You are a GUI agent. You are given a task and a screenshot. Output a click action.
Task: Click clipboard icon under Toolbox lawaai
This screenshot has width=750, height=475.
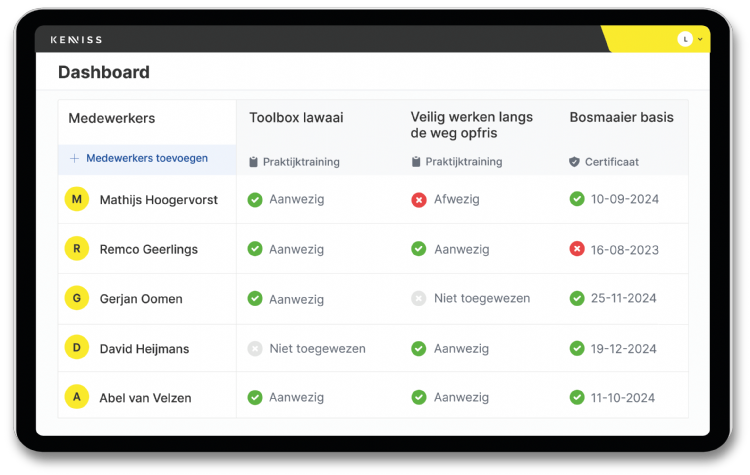click(254, 162)
